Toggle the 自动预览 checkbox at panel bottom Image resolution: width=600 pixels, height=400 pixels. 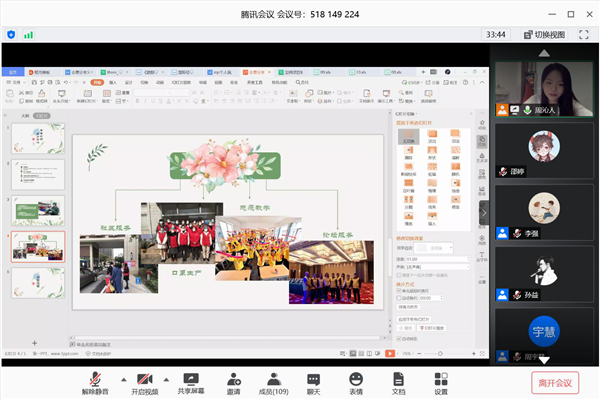[399, 339]
